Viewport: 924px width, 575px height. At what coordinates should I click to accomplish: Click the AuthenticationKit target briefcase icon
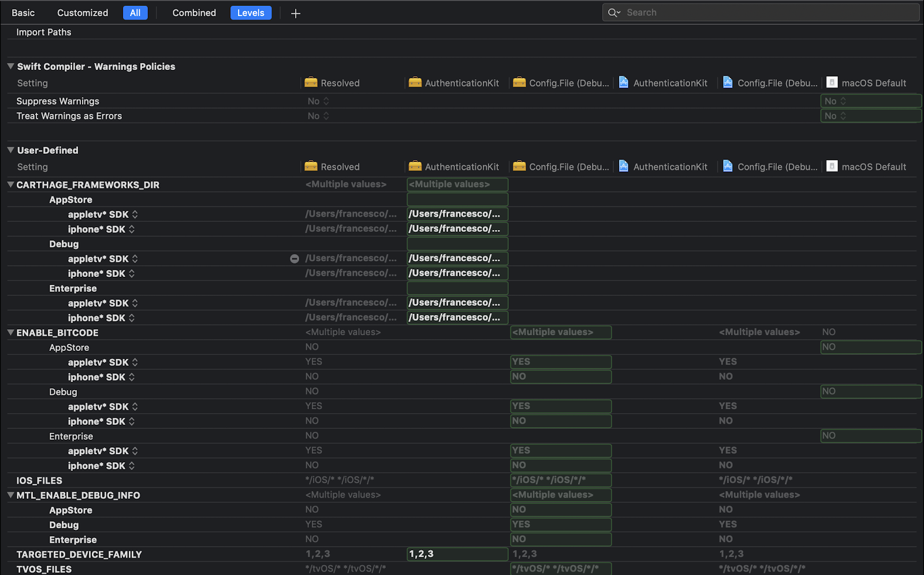coord(415,83)
